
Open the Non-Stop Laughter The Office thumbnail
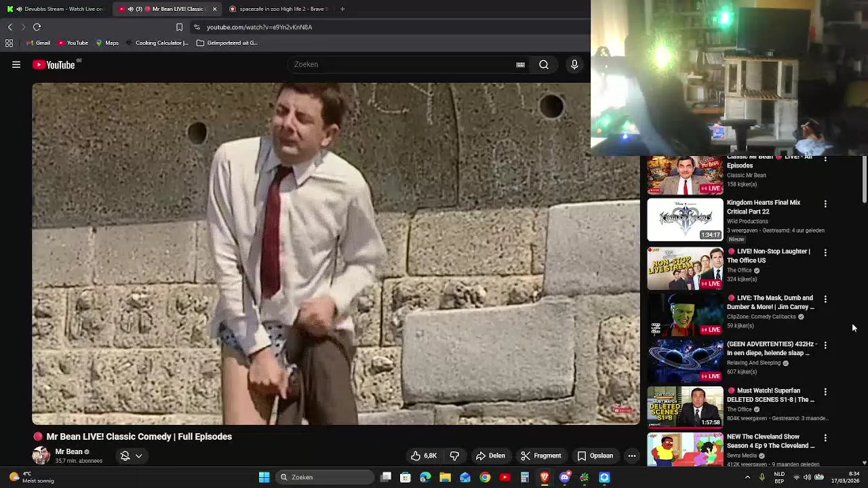point(685,268)
